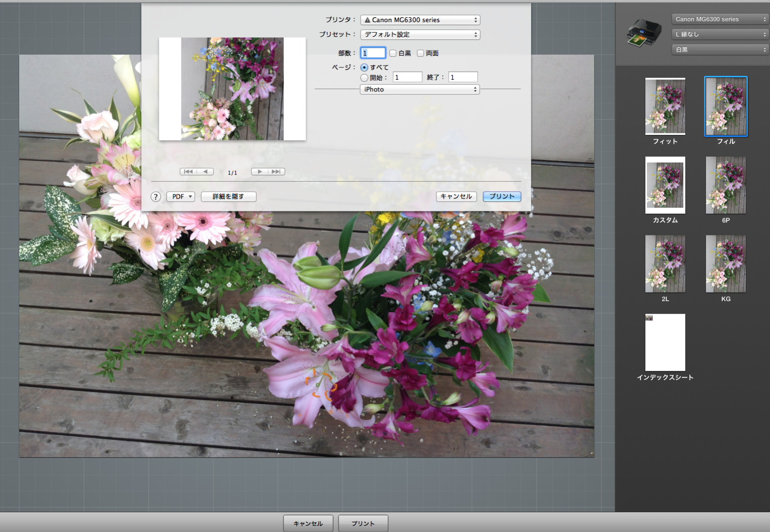Screen dimensions: 770x532
Task: Choose the 6P size thumbnail
Action: [x=726, y=185]
